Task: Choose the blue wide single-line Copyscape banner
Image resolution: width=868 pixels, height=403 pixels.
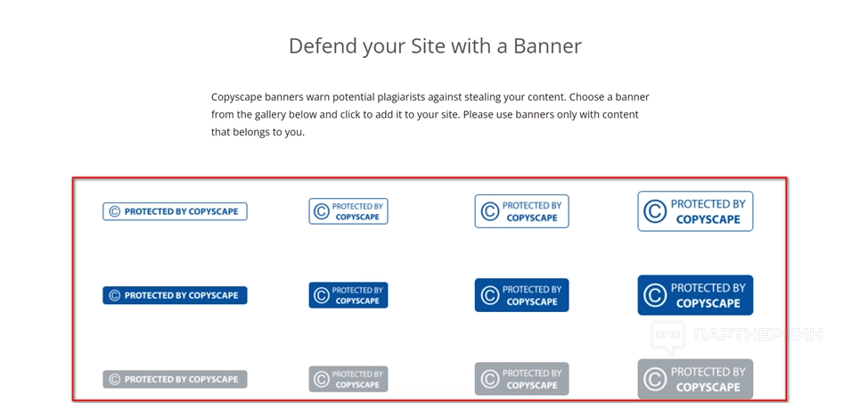Action: tap(175, 296)
